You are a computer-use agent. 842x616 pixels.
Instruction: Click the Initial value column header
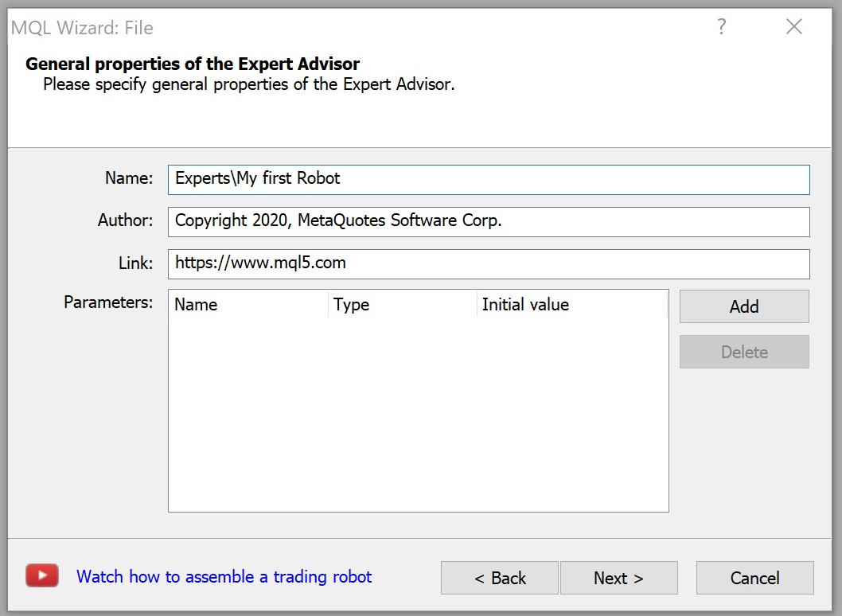point(572,305)
